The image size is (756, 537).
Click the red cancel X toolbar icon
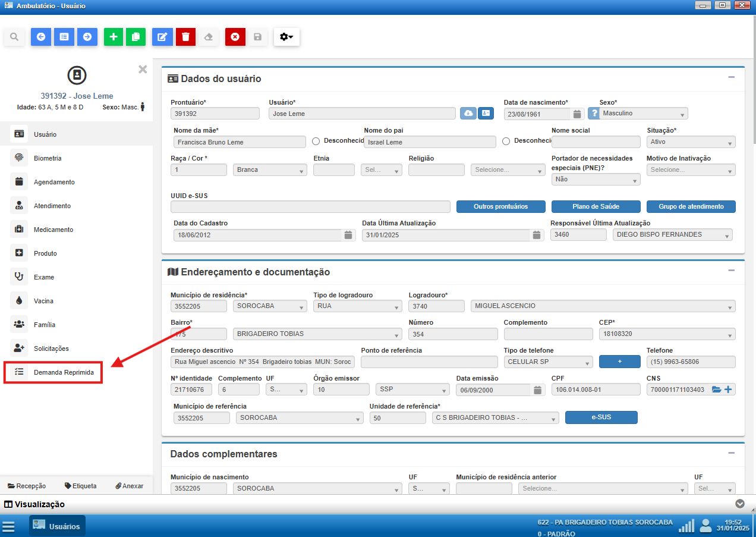pos(235,37)
